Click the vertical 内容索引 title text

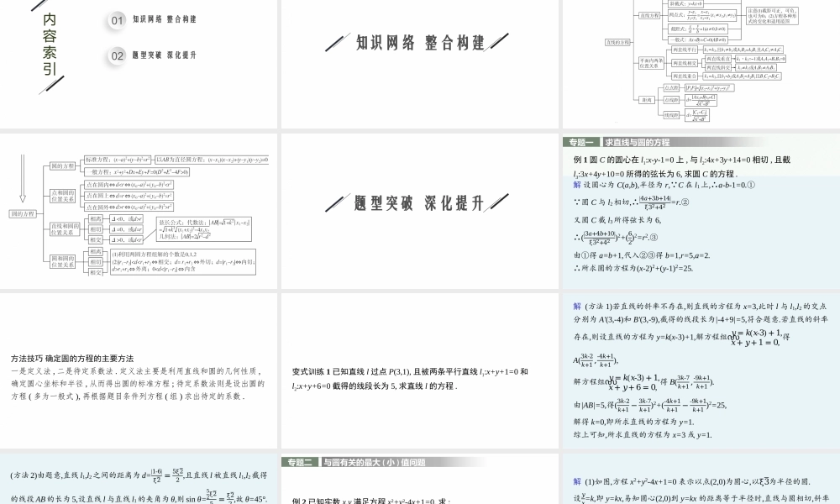pyautogui.click(x=50, y=44)
